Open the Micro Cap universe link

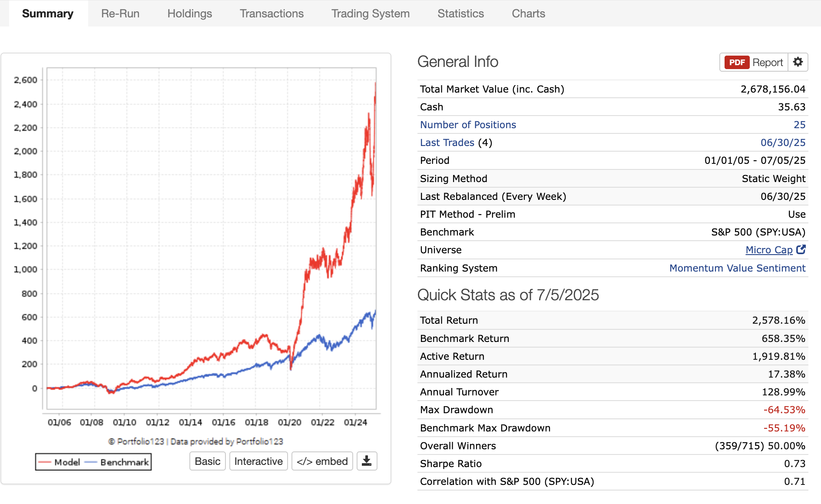[769, 250]
